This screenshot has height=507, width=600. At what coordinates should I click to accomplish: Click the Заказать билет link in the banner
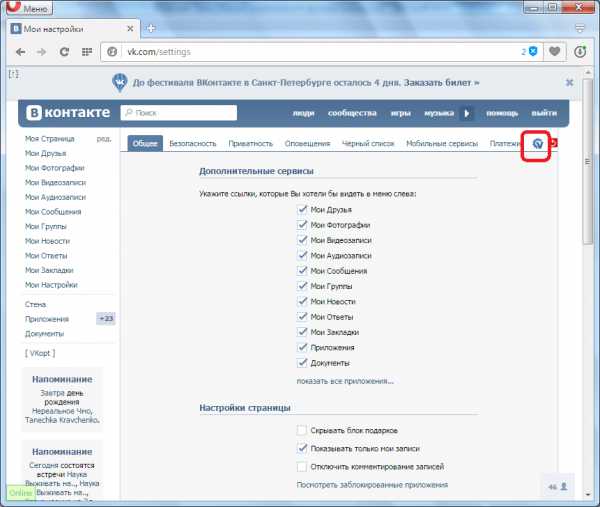pyautogui.click(x=442, y=83)
